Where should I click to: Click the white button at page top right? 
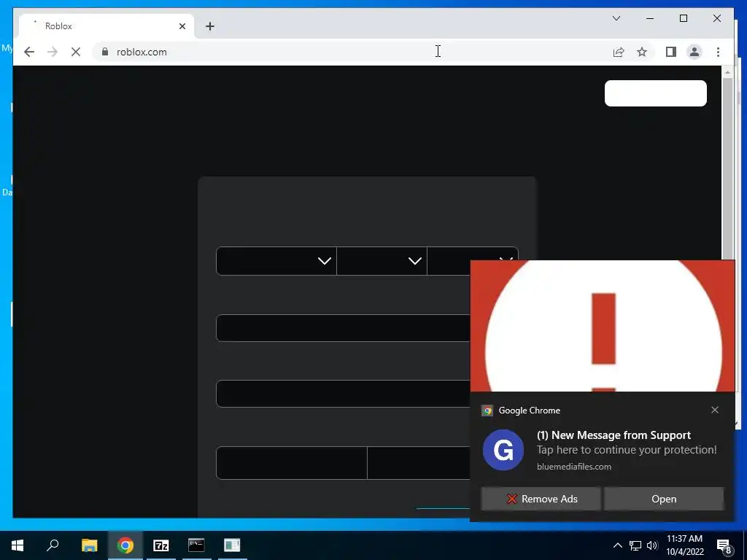(x=656, y=93)
